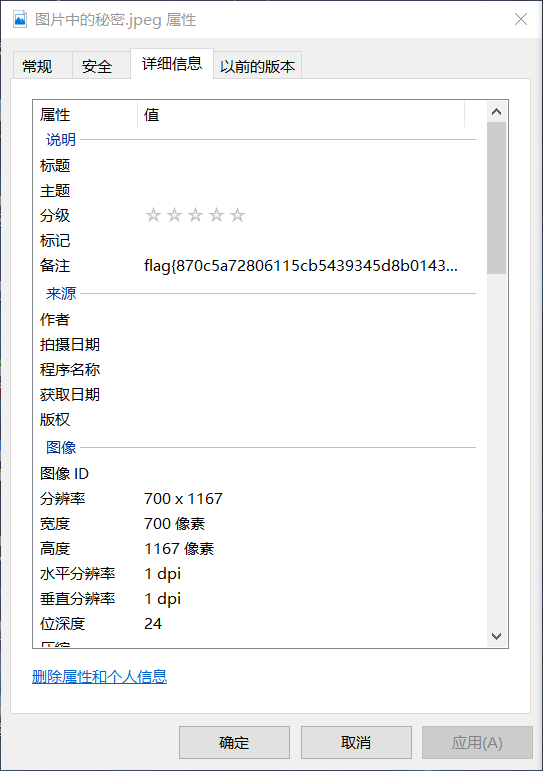This screenshot has width=543, height=771.
Task: Select the 标题 property row
Action: click(x=255, y=165)
